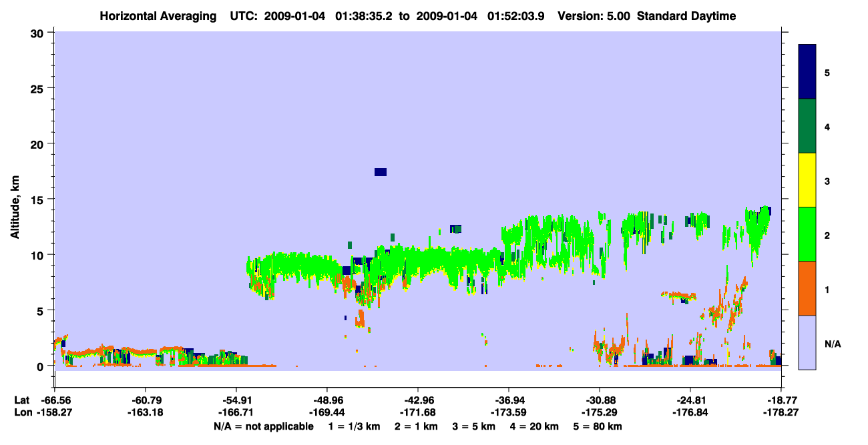Click the latitude value -36.94
The image size is (868, 445).
click(509, 400)
